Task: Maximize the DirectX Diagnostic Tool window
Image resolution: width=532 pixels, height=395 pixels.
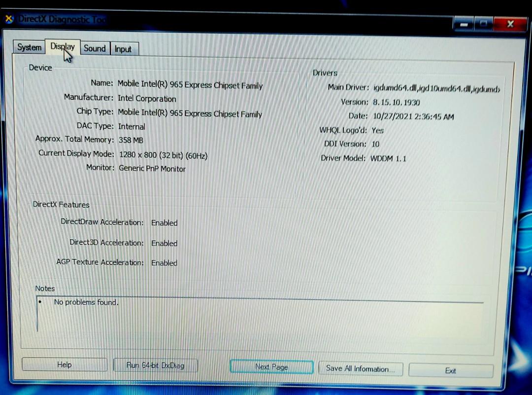Action: (484, 24)
